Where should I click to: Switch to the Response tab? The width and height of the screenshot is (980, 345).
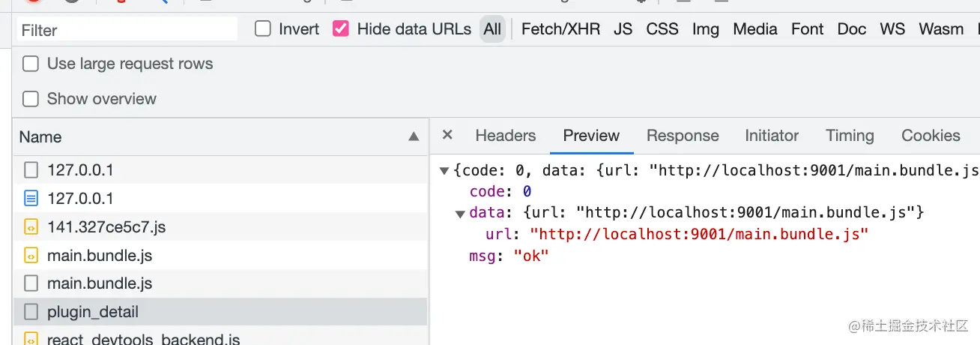pyautogui.click(x=682, y=136)
